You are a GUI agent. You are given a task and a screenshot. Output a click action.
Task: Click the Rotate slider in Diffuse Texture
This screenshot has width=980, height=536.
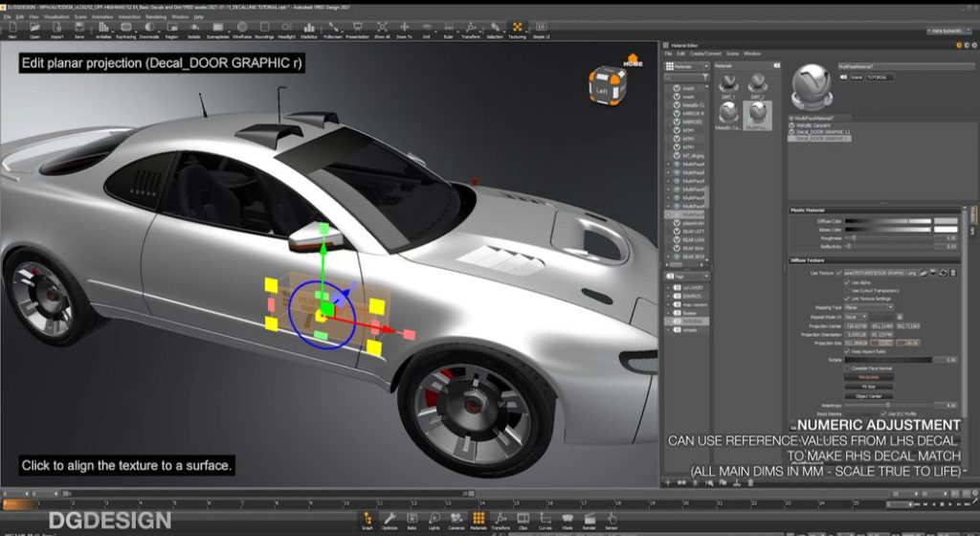(x=888, y=360)
